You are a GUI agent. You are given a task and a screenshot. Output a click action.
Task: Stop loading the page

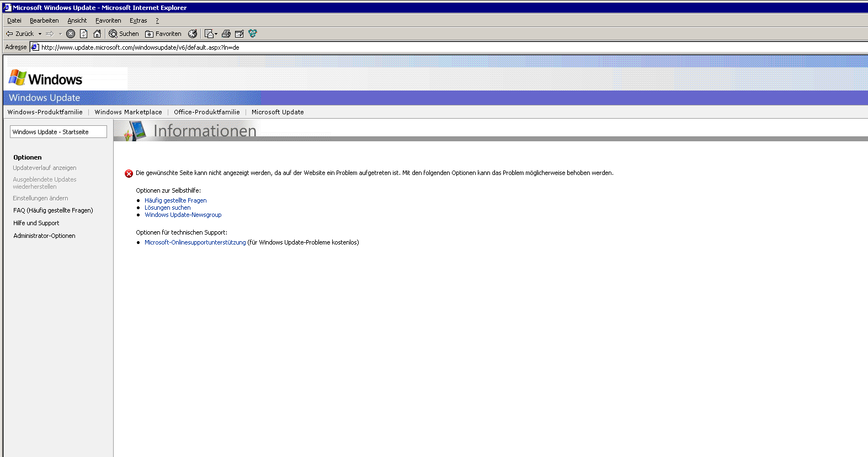point(71,34)
